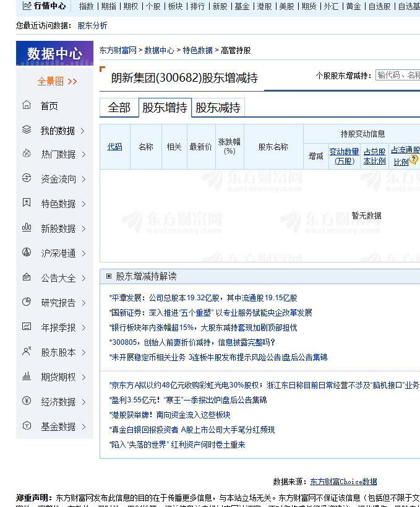Sort by 占流通股比例 column header

[x=405, y=156]
